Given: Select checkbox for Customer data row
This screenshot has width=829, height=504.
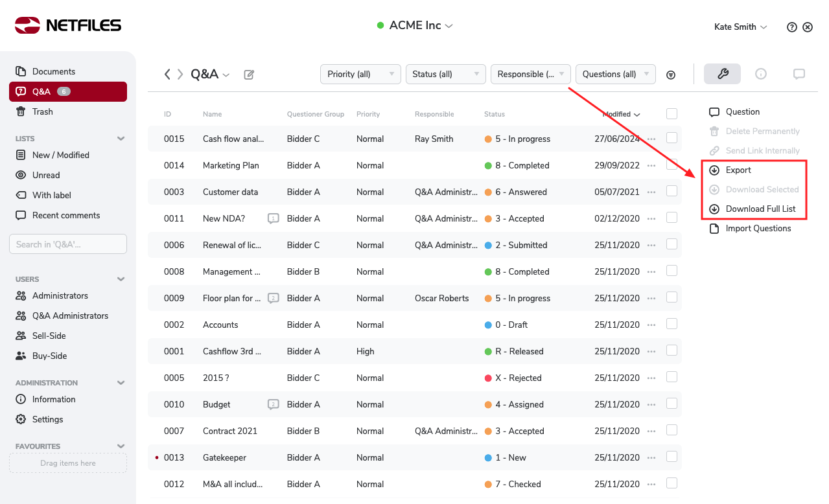Looking at the screenshot, I should [671, 191].
